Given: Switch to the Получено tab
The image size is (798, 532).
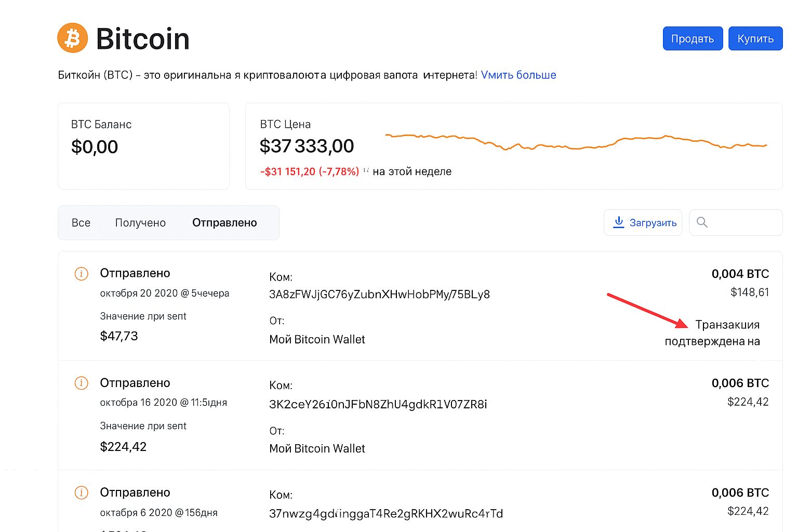Looking at the screenshot, I should coord(140,222).
